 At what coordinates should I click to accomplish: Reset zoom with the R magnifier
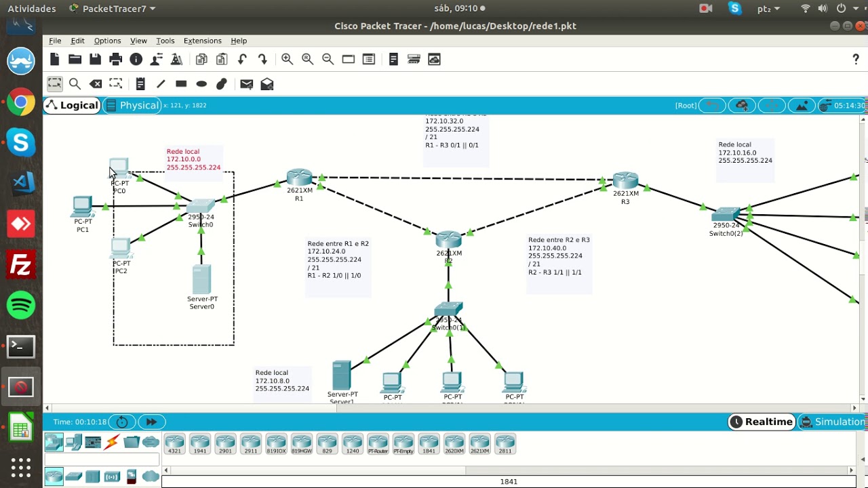tap(308, 60)
